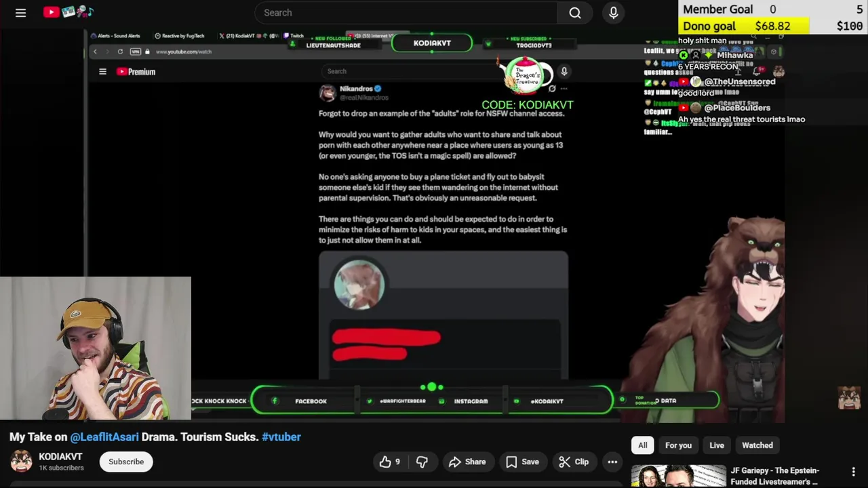Open KODIAKVT channel avatar
The height and width of the screenshot is (488, 868).
(x=21, y=461)
